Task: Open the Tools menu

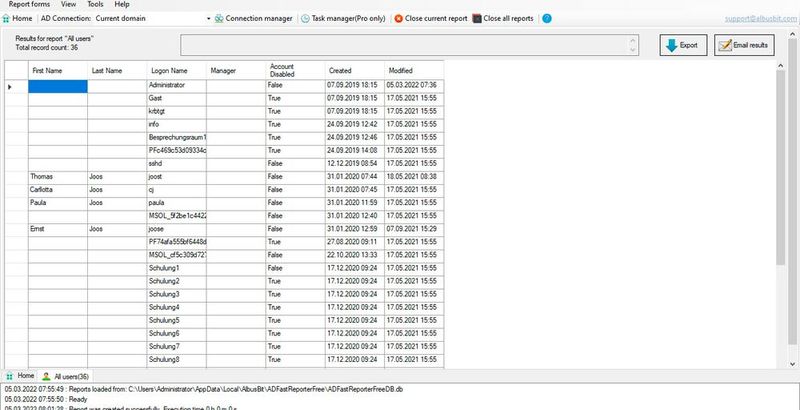Action: pyautogui.click(x=95, y=4)
